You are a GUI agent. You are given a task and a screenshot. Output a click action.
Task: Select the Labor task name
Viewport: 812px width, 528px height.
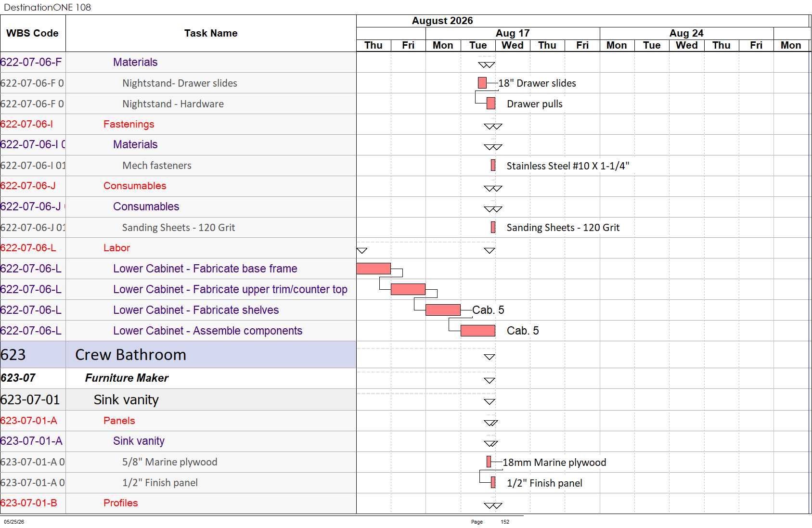click(x=116, y=248)
